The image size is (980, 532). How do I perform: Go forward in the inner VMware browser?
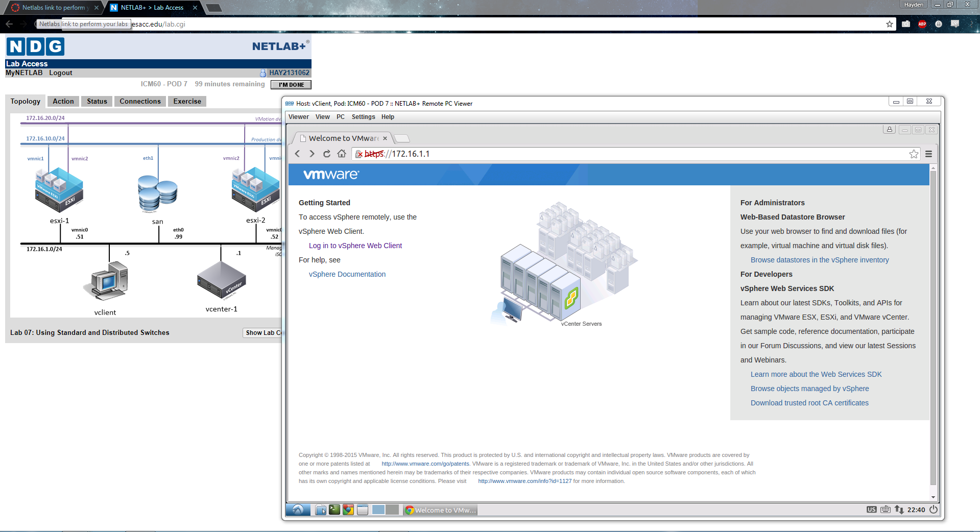click(x=312, y=154)
